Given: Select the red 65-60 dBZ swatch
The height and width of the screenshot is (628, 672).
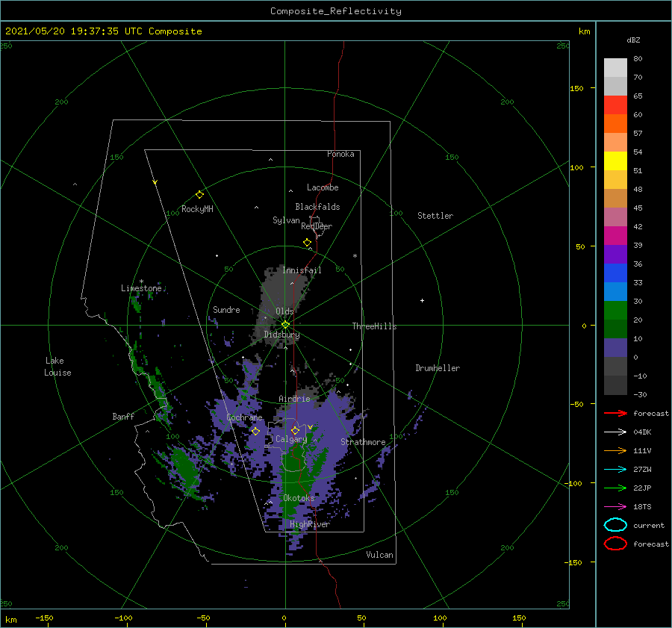Looking at the screenshot, I should coord(615,105).
